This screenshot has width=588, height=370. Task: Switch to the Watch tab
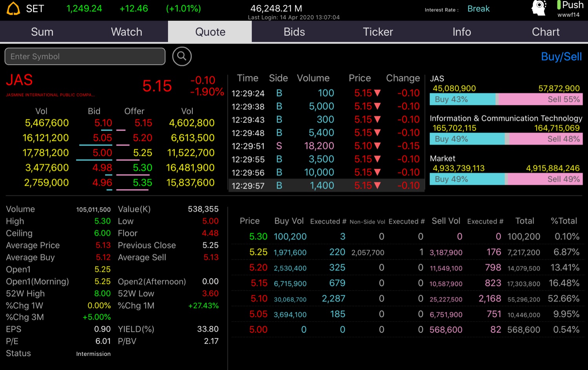(x=126, y=32)
